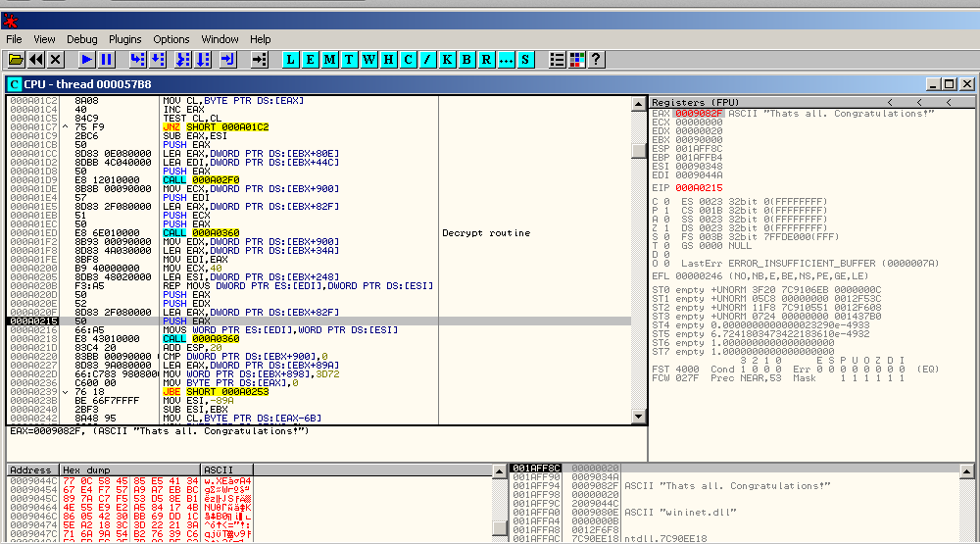Select the Decrypt routine comment line
This screenshot has height=544, width=980.
tap(486, 233)
